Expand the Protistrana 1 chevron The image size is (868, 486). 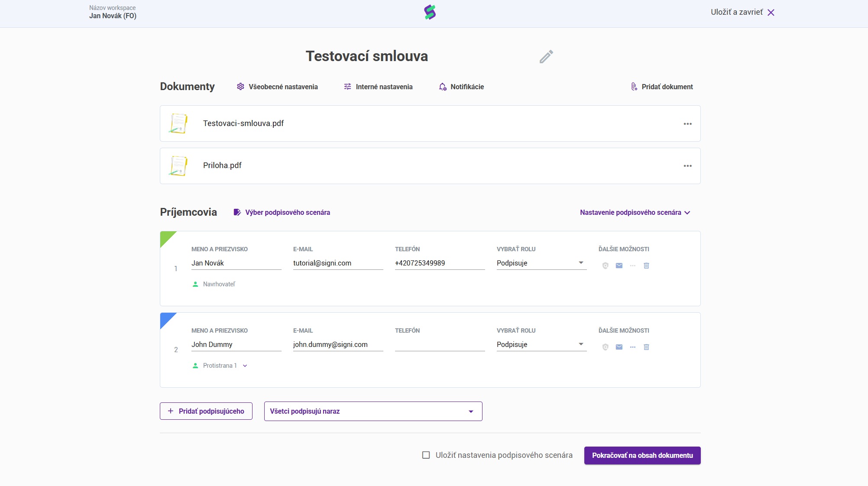[245, 366]
